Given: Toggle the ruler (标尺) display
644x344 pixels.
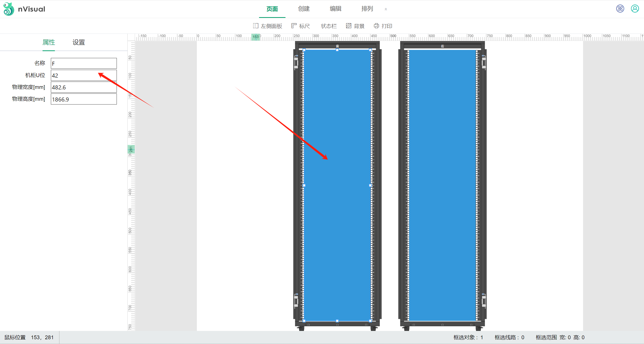Looking at the screenshot, I should 300,26.
